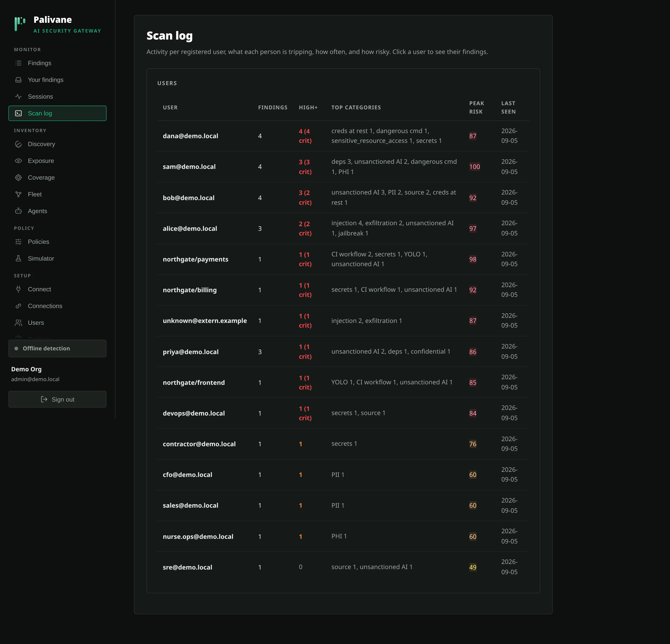
Task: Click admin@demo.local account text
Action: tap(35, 379)
